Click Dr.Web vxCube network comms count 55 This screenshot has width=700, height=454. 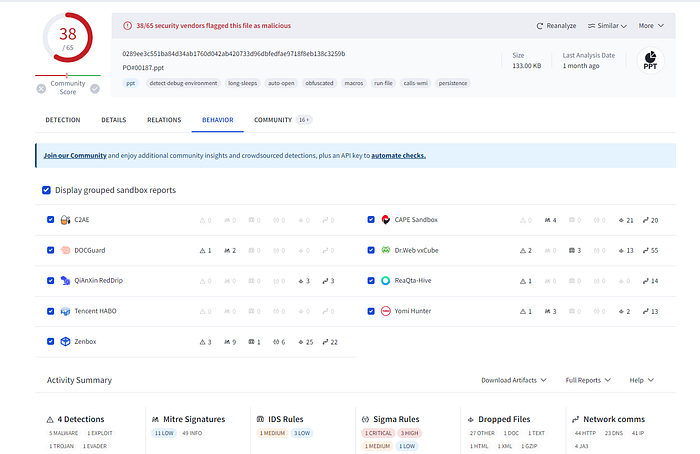[x=650, y=250]
